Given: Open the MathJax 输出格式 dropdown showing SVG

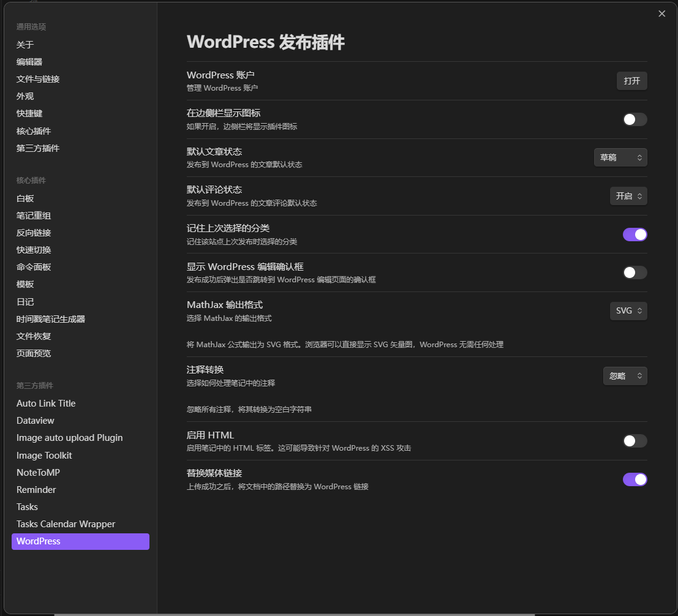Looking at the screenshot, I should pos(628,311).
